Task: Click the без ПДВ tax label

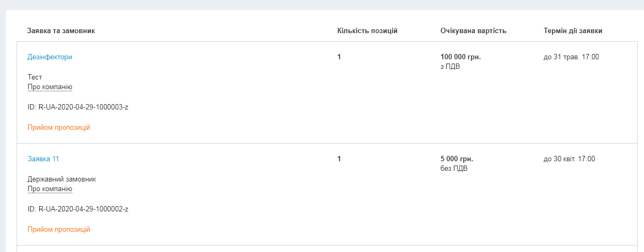Action: (453, 169)
